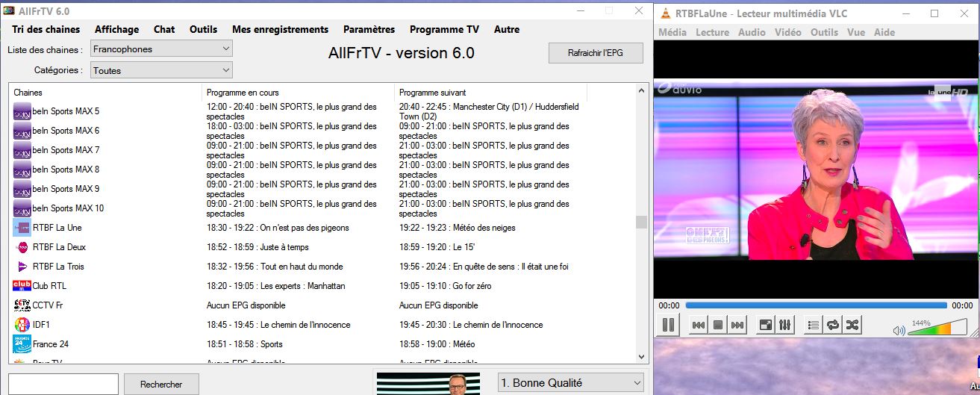Screen dimensions: 980x395
Task: Open the Affichage menu
Action: 116,29
